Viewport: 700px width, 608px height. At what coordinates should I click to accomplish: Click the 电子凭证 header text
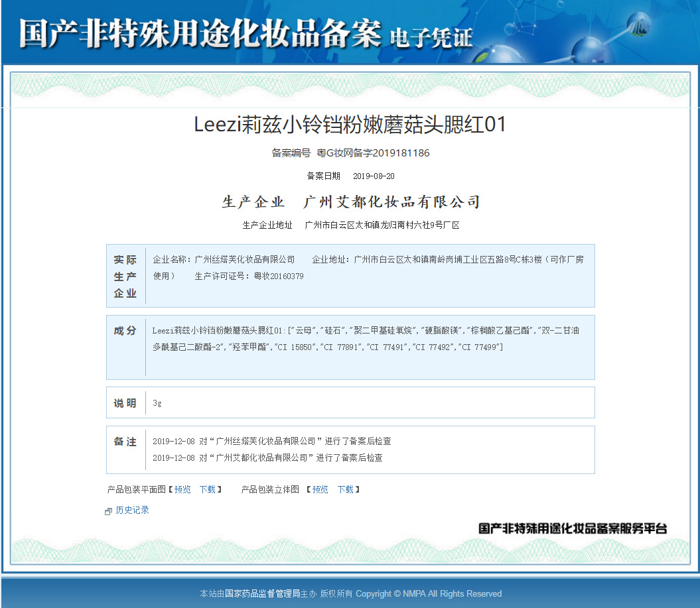(431, 38)
